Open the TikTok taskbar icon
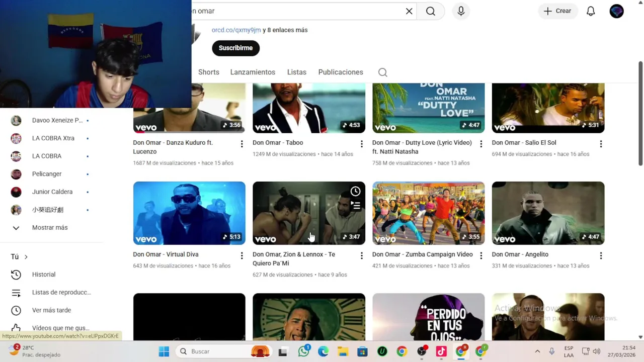The width and height of the screenshot is (644, 362). (441, 351)
